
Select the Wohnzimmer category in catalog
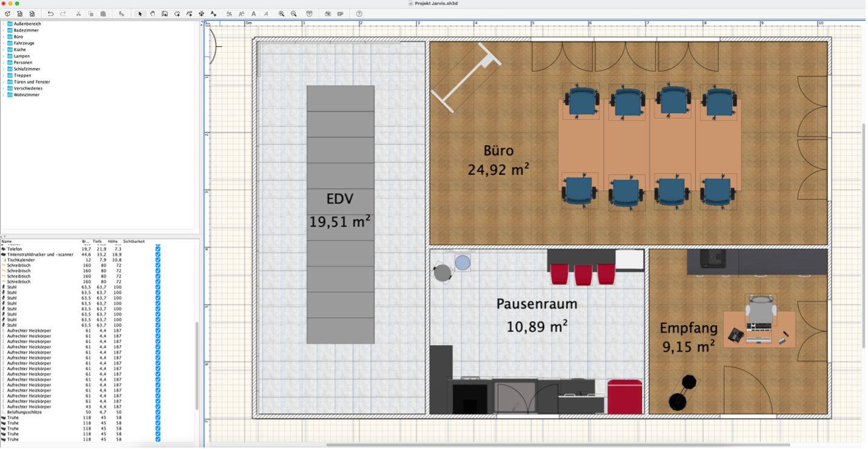pos(27,95)
